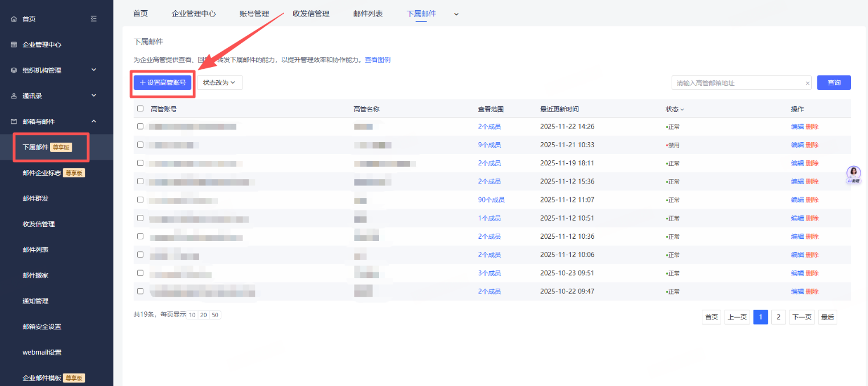
Task: Open 邮件列表 in the sidebar
Action: click(35, 250)
